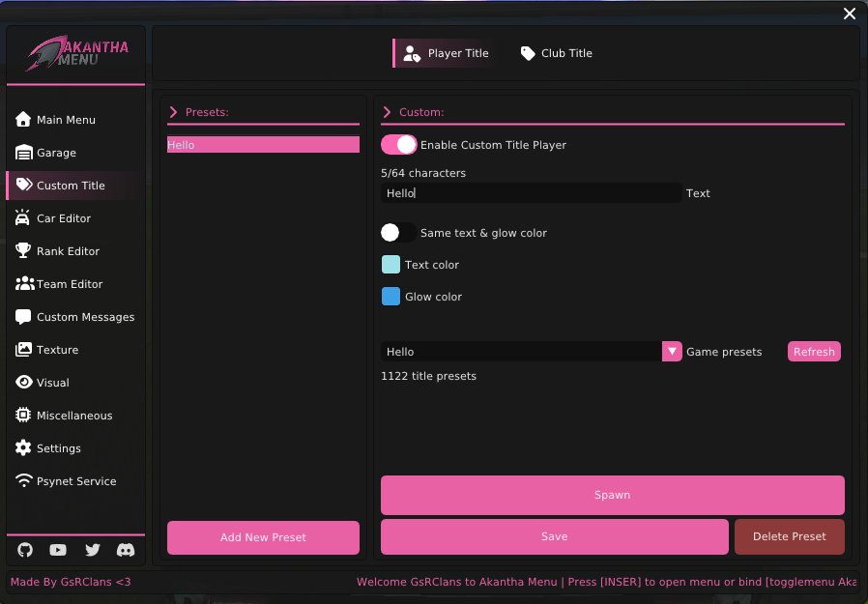Viewport: 868px width, 604px height.
Task: Collapse the Presets section chevron
Action: click(x=174, y=112)
